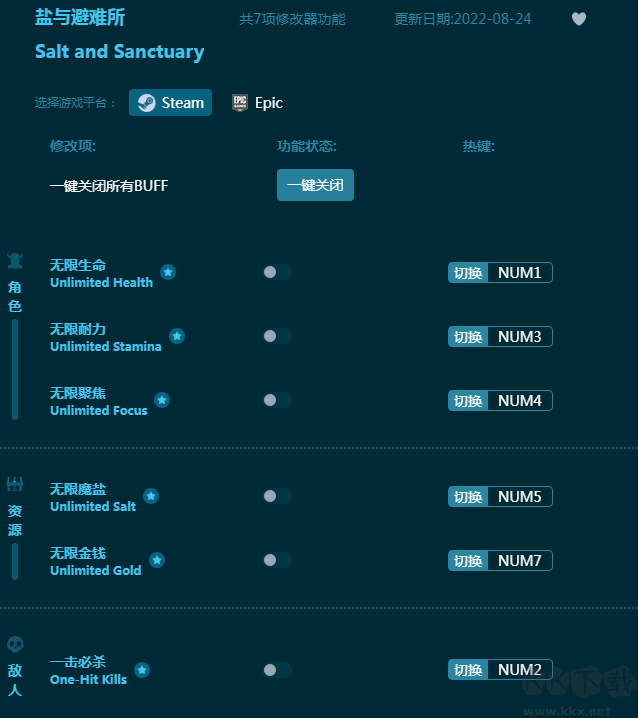Enable the Unlimited Health toggle
Screen dimensions: 638x718
pos(277,272)
